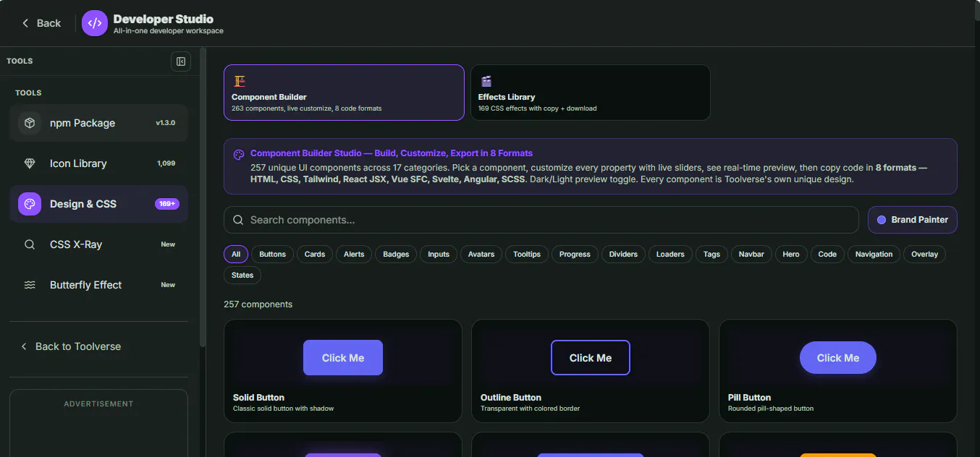980x457 pixels.
Task: Click the Design & CSS palette icon
Action: point(30,204)
